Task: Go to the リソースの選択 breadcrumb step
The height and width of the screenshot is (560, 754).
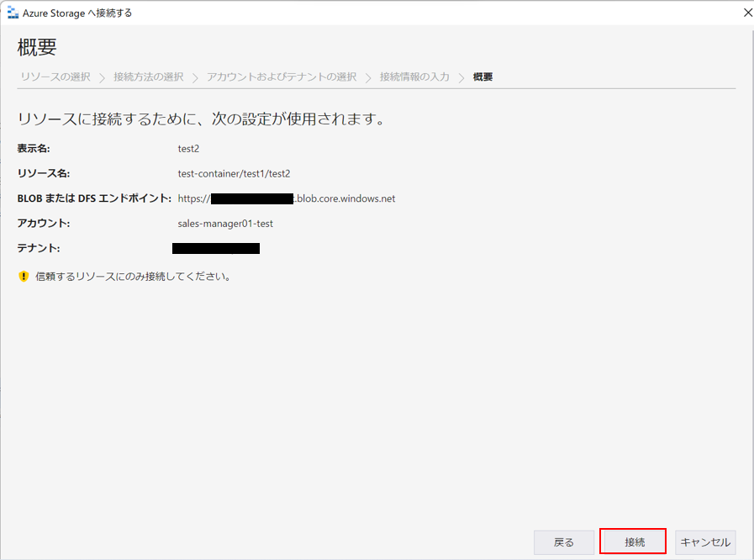Action: click(x=55, y=77)
